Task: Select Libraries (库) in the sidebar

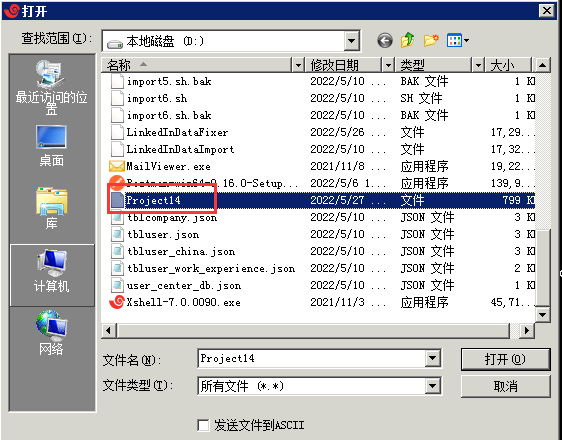Action: (52, 208)
